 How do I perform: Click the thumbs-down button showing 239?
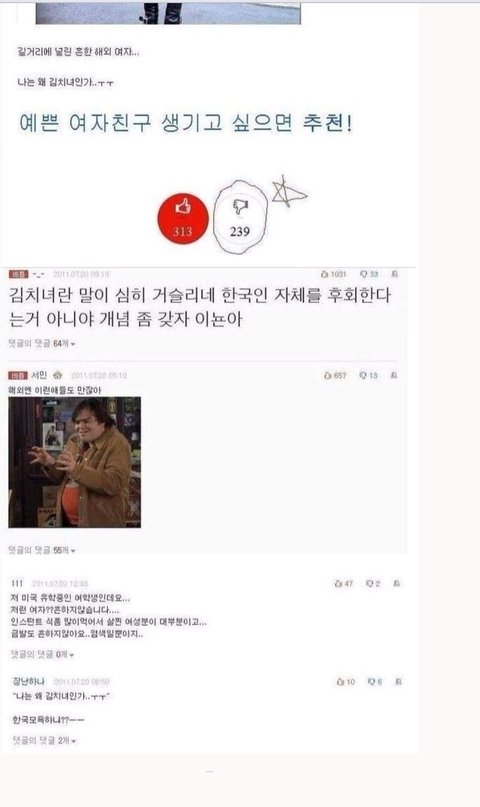pyautogui.click(x=240, y=219)
